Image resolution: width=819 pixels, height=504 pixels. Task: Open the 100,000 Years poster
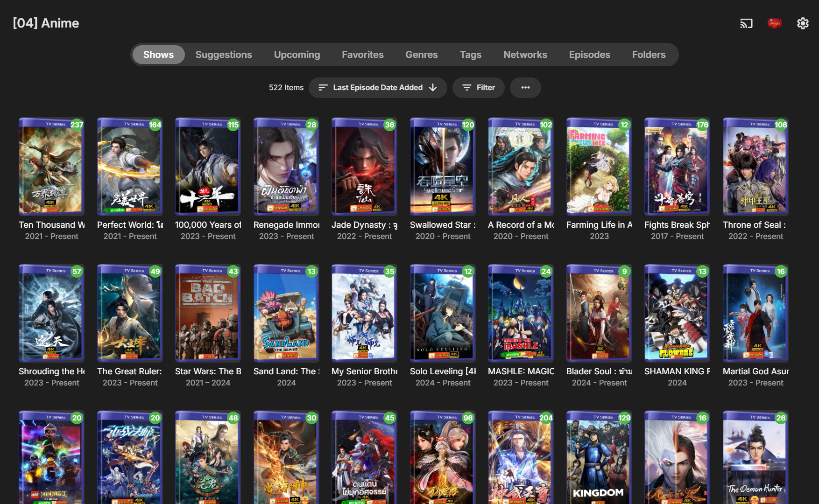[x=208, y=167]
